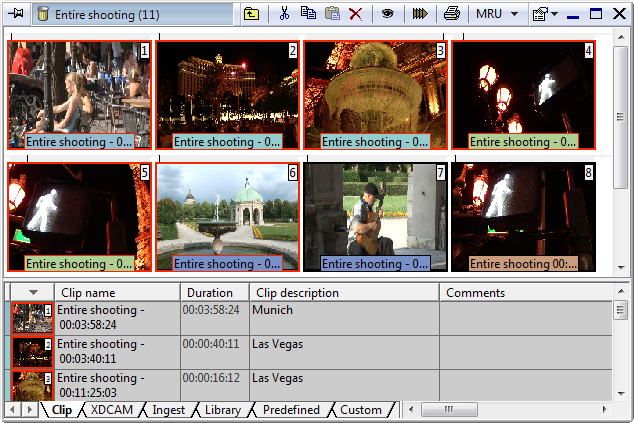Select clip thumbnail 6 of garden pavilion

pos(227,217)
